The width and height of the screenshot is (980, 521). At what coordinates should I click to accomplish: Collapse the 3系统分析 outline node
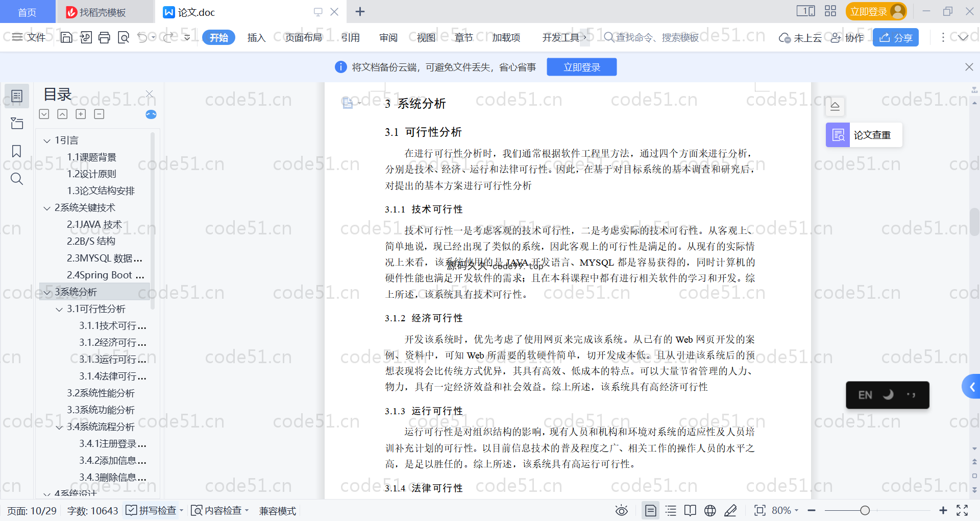[x=47, y=292]
